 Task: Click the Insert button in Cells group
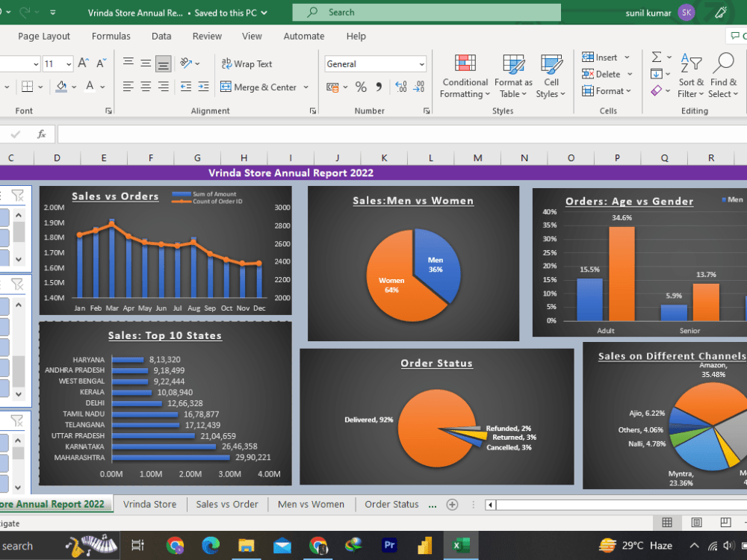click(x=603, y=57)
